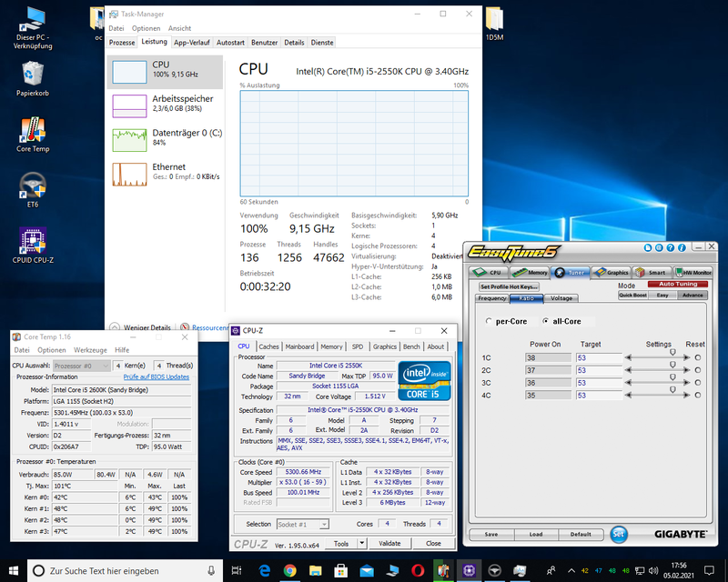728x582 pixels.
Task: Open the Mail app from the taskbar
Action: 367,570
